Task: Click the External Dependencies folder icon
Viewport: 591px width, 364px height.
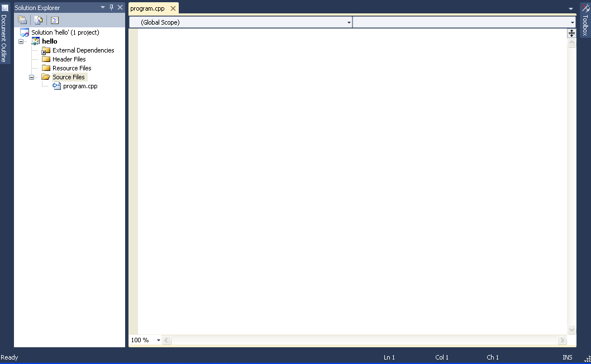Action: coord(46,50)
